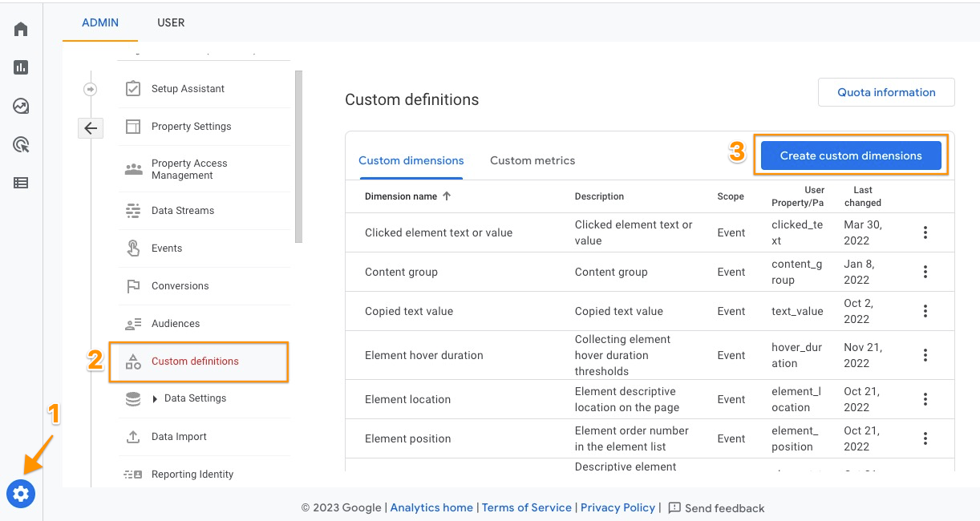The height and width of the screenshot is (521, 980).
Task: Open the Home icon in the left sidebar
Action: click(x=20, y=28)
